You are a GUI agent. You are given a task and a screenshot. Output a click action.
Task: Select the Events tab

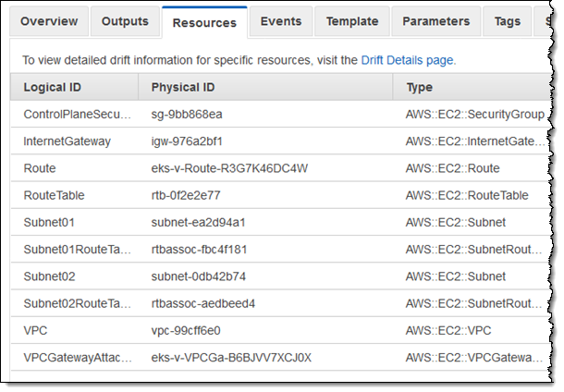[280, 21]
